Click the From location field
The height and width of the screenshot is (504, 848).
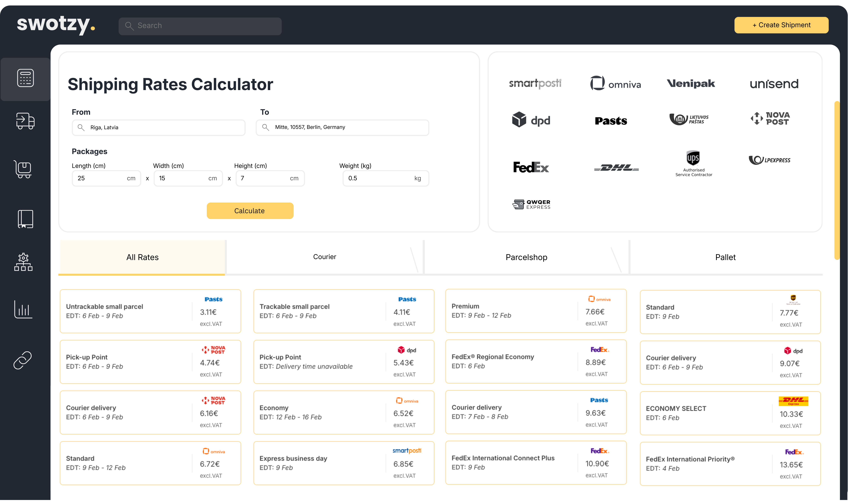pos(159,128)
